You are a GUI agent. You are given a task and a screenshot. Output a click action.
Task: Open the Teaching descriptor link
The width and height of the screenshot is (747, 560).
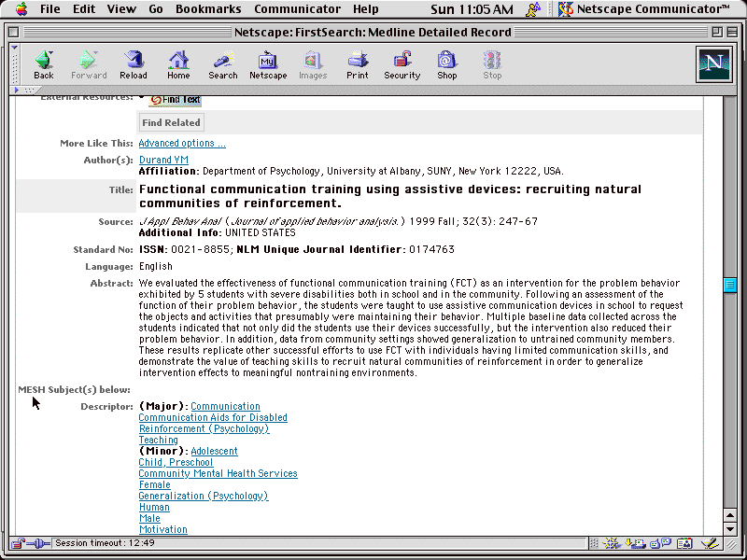[x=158, y=440]
